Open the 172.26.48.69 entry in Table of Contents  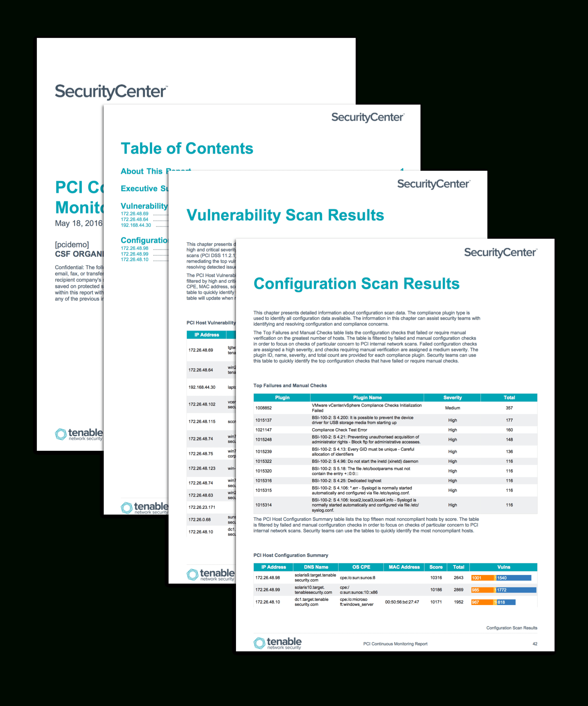click(x=135, y=213)
